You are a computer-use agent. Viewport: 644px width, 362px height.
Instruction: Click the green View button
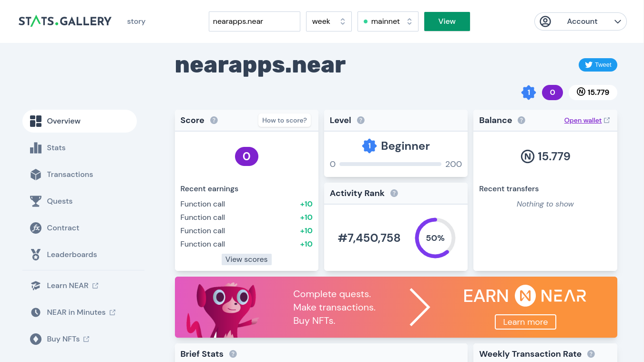coord(447,21)
